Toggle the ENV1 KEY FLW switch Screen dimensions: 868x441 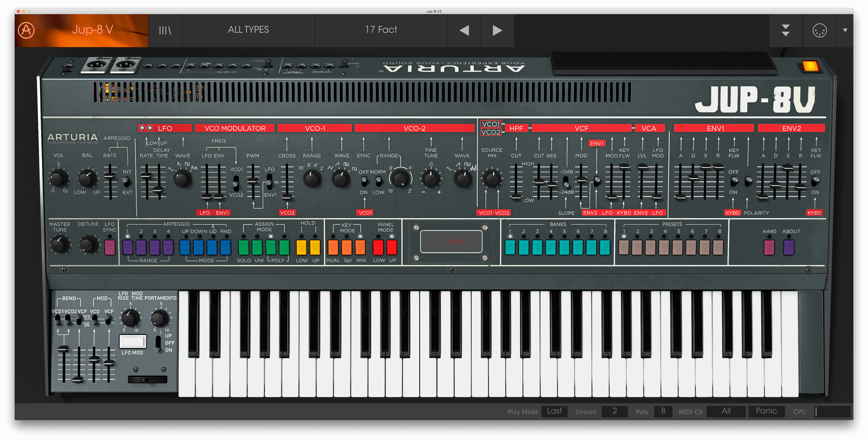[x=734, y=180]
